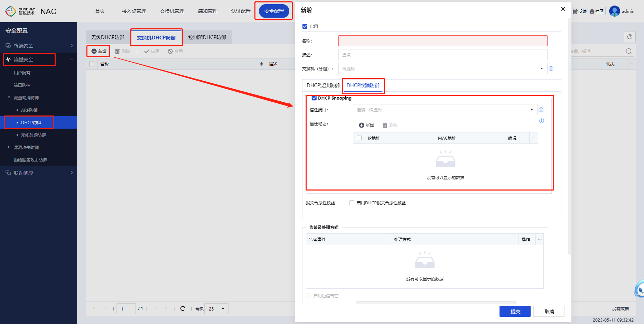Toggle the DHCP Snooping checkbox
The image size is (644, 324).
click(x=314, y=98)
